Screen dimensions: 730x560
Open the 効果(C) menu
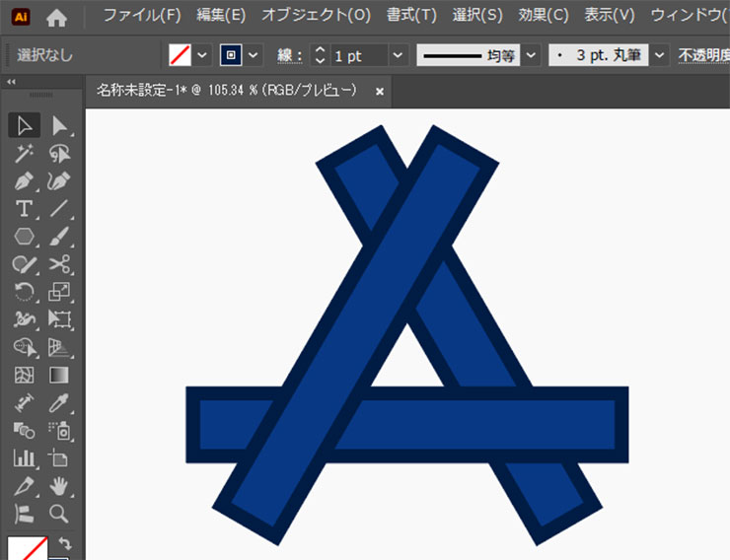(x=544, y=16)
